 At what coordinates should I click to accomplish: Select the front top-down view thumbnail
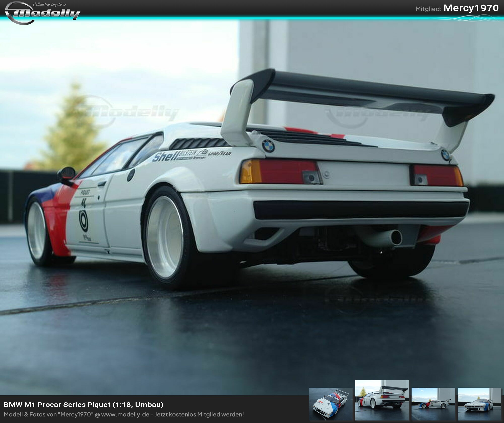click(x=330, y=404)
